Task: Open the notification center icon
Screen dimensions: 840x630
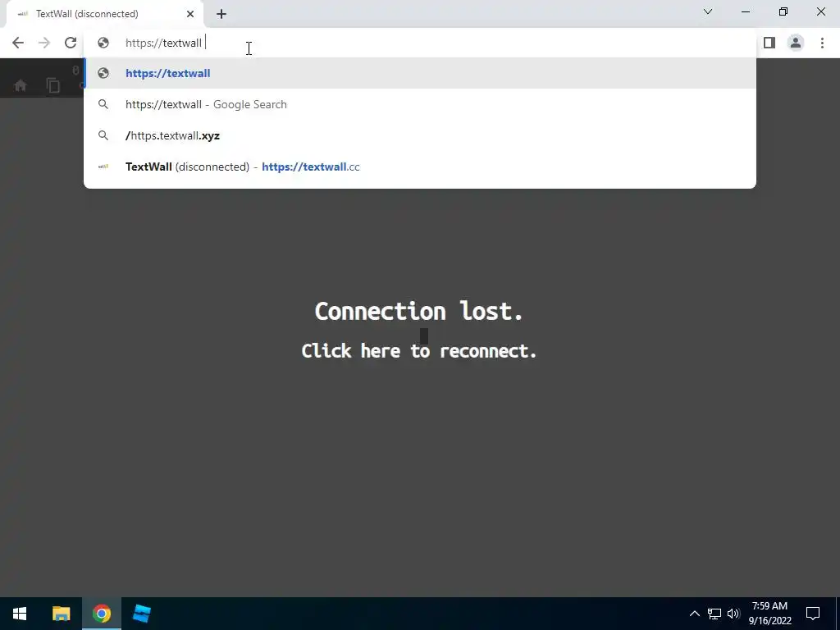Action: click(x=813, y=614)
